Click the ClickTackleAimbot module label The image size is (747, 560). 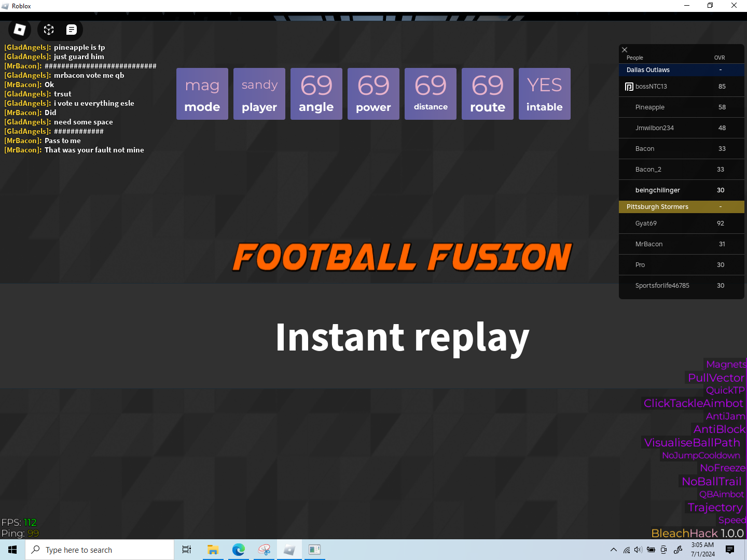pos(694,403)
